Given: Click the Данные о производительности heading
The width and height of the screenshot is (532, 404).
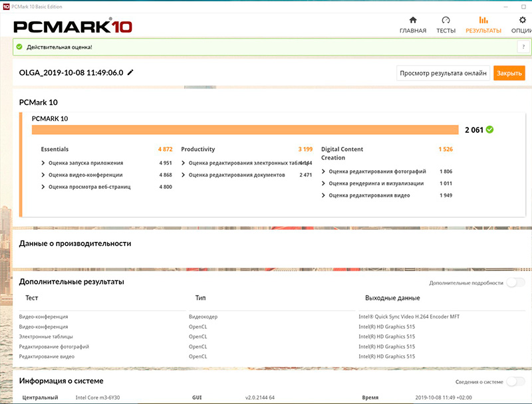Looking at the screenshot, I should (75, 244).
